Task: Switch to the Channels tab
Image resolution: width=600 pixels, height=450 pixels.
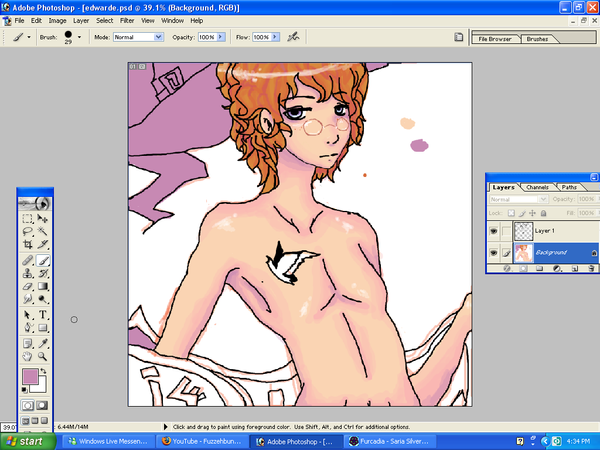Action: coord(537,187)
